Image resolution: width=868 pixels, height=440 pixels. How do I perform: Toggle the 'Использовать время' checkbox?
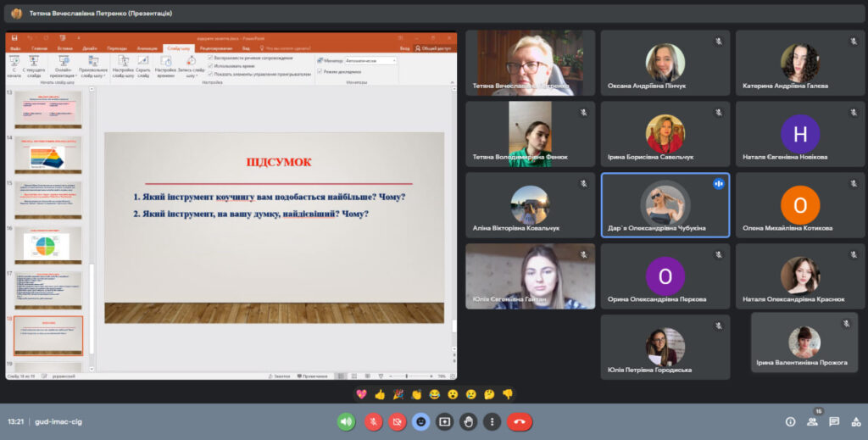[210, 65]
